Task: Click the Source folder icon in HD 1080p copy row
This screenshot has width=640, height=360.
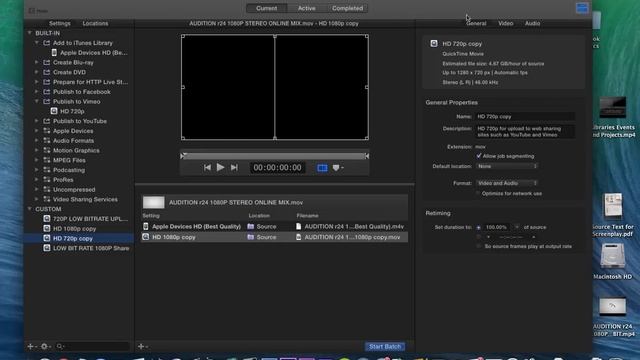Action: 251,237
